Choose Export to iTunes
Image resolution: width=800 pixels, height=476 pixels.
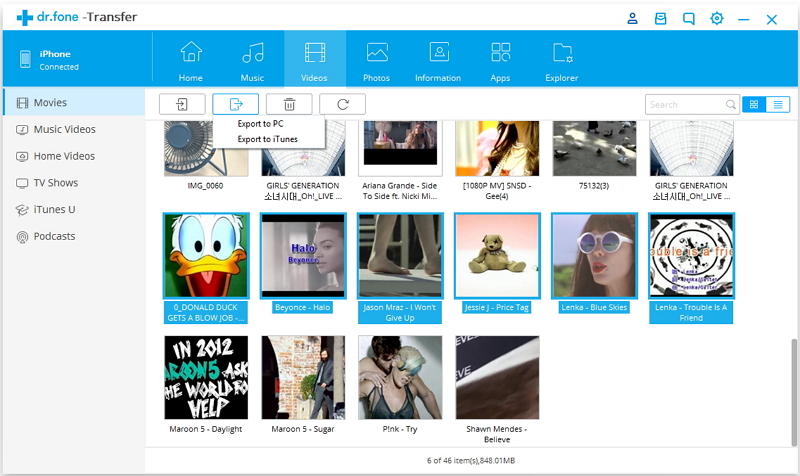267,139
